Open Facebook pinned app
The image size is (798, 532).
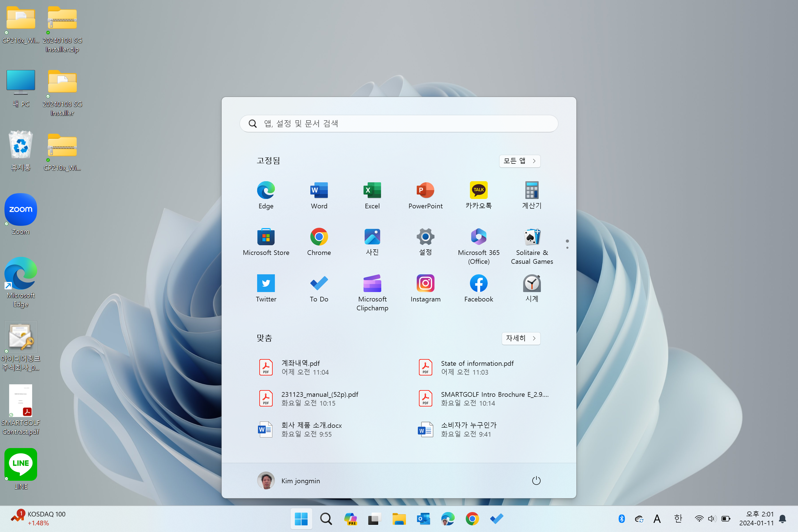479,288
